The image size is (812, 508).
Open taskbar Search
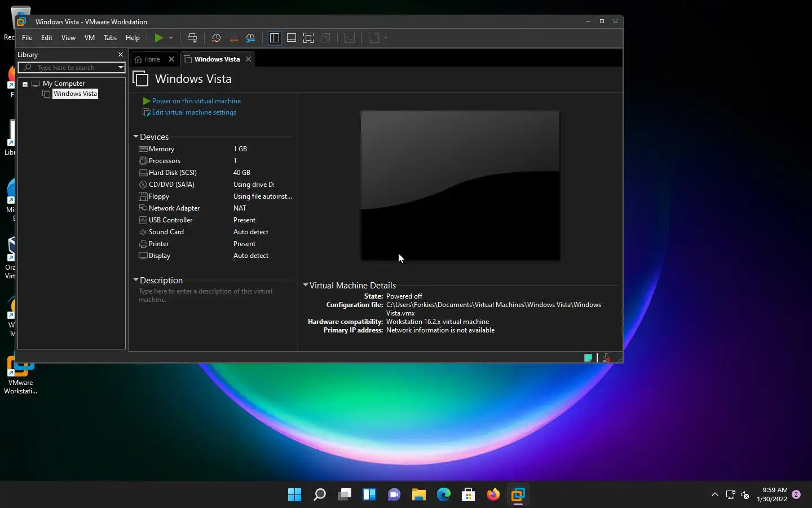320,495
